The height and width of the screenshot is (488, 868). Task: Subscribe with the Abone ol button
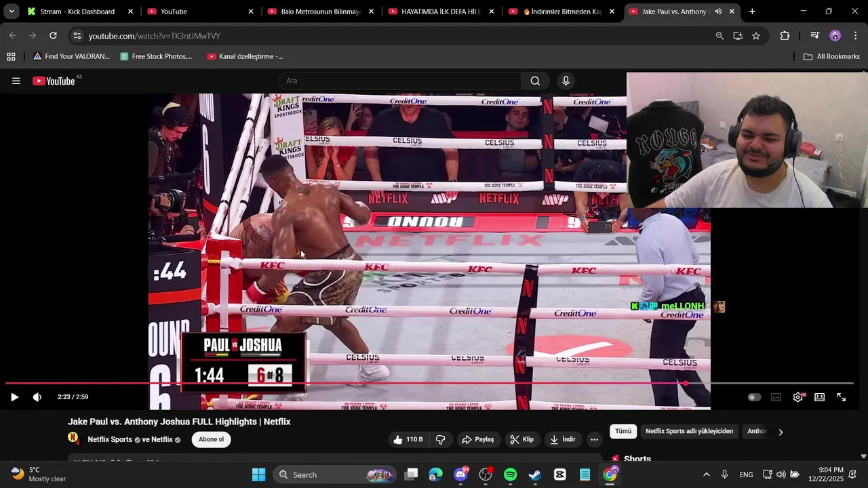pyautogui.click(x=211, y=439)
